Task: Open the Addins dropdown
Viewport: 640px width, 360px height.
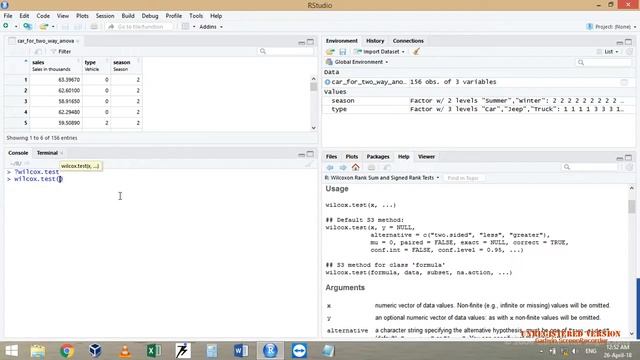Action: [211, 27]
